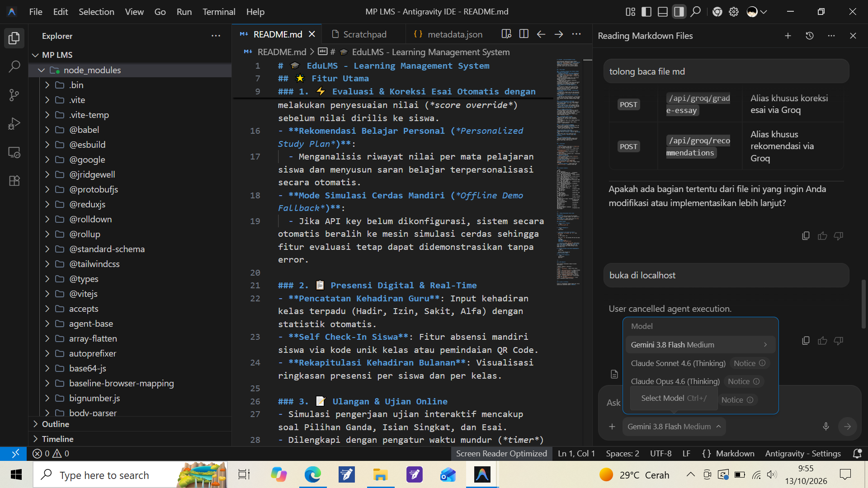
Task: Open the Customize Layout control
Action: pos(630,12)
